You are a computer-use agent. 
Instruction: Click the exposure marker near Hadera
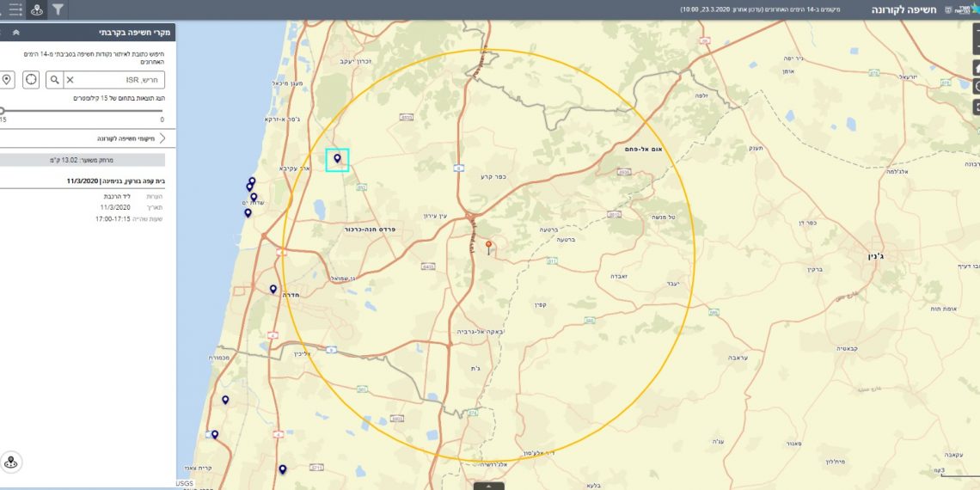pos(273,290)
